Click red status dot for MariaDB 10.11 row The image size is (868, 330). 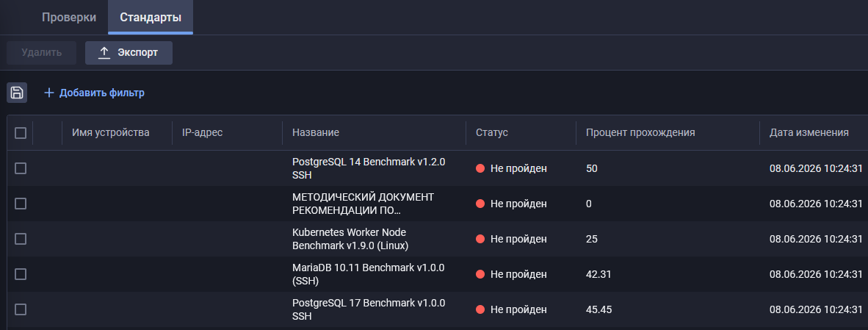coord(480,274)
